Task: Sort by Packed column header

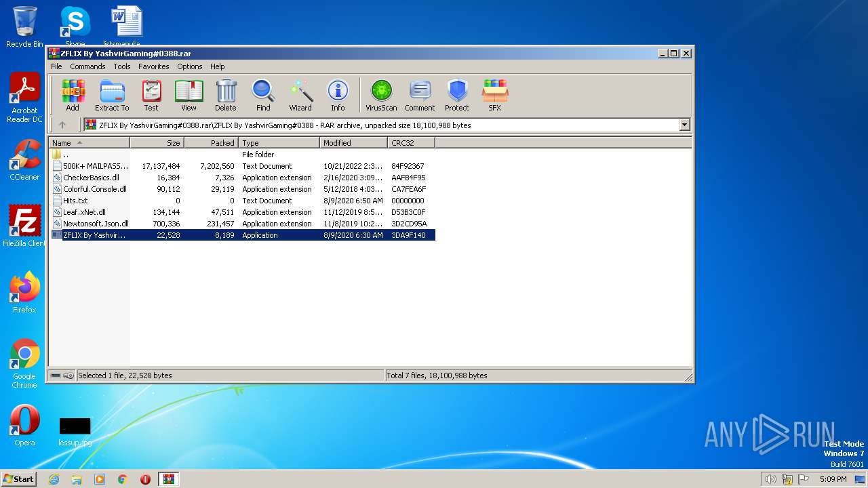Action: [x=211, y=143]
